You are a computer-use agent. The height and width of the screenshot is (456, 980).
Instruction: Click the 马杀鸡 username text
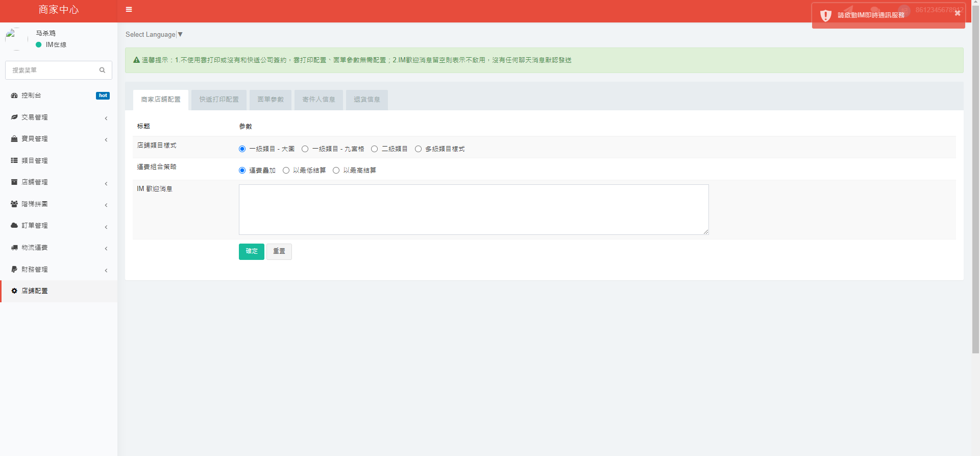coord(45,33)
